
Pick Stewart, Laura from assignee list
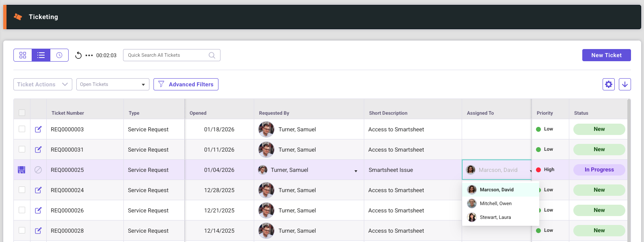click(x=495, y=217)
